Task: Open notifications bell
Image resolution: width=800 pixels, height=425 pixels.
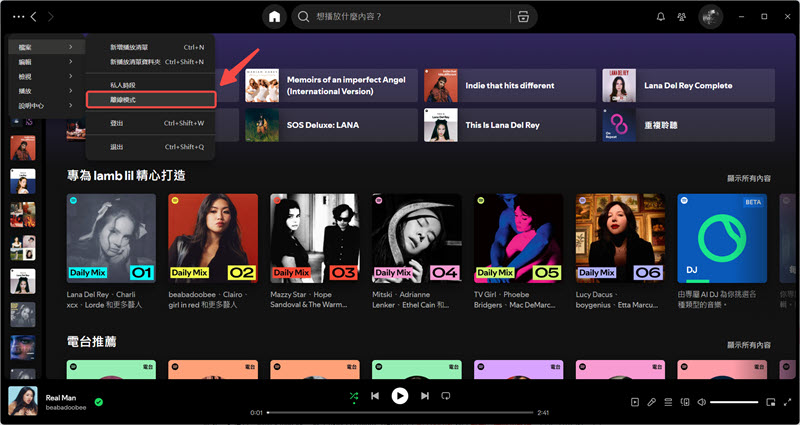Action: pyautogui.click(x=660, y=17)
